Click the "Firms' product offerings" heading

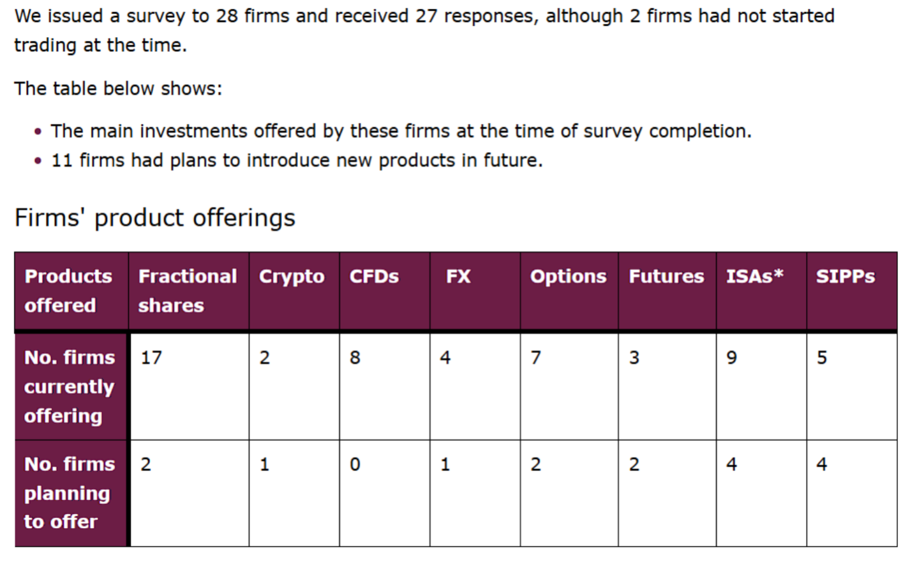[155, 218]
